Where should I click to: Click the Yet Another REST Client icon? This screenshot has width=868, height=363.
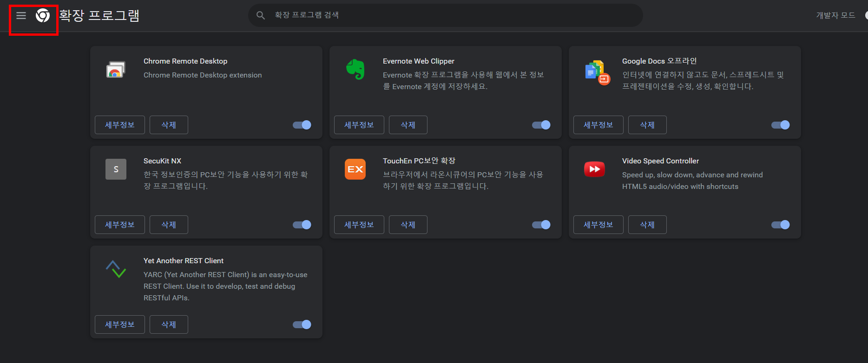pos(116,269)
